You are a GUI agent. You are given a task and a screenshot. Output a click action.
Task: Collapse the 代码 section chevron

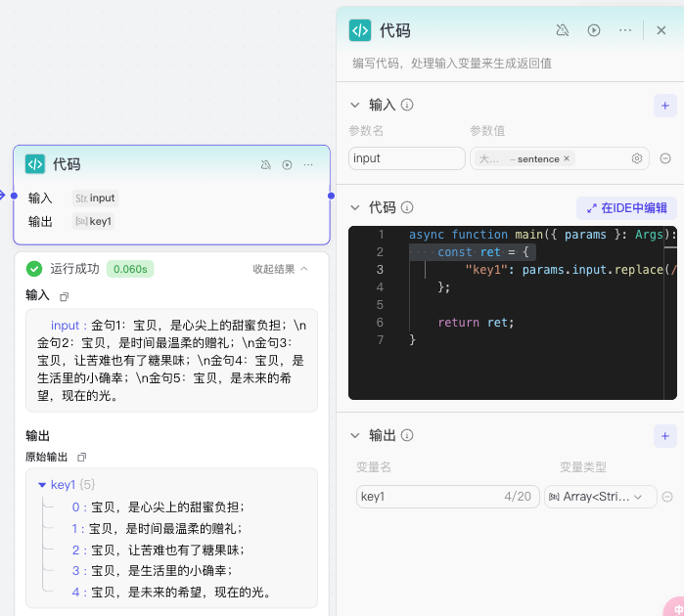tap(355, 207)
